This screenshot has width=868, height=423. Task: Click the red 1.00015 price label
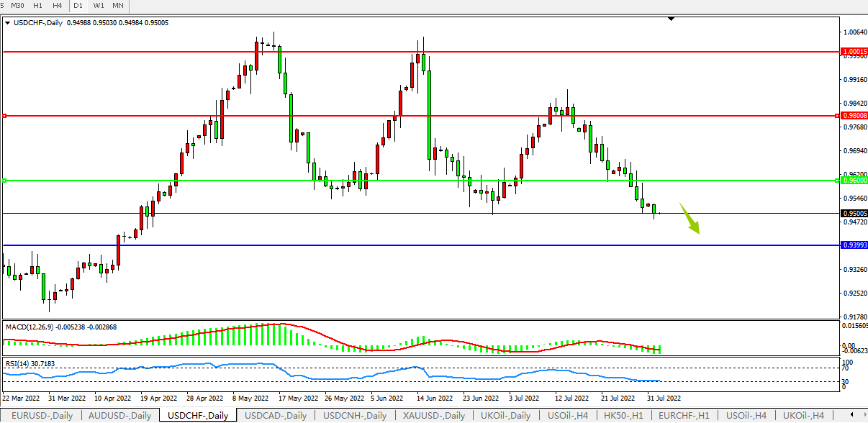[x=854, y=52]
